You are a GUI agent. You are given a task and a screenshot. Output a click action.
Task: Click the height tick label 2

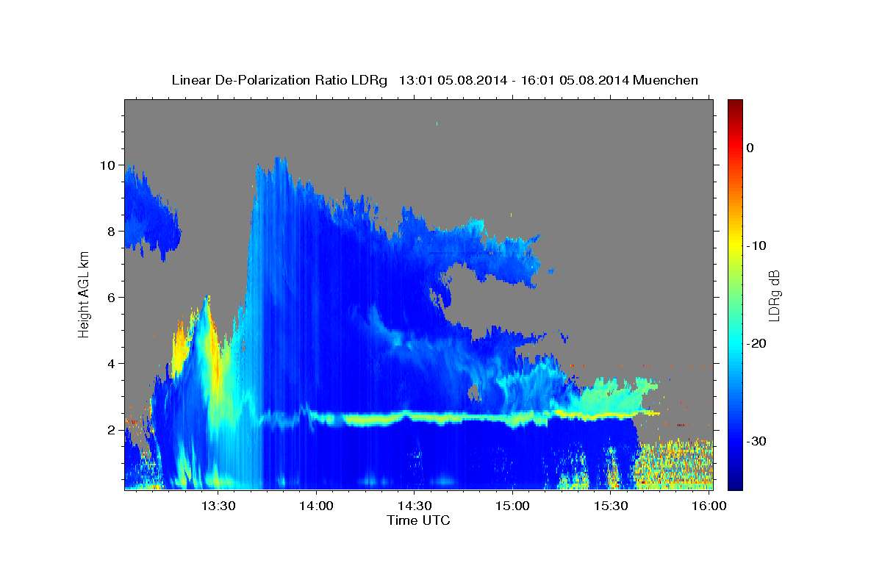pos(112,430)
